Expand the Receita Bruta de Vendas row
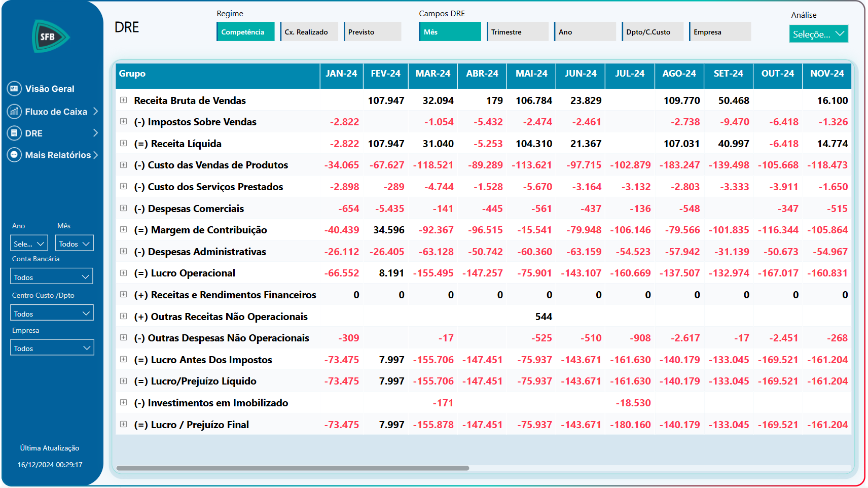The height and width of the screenshot is (488, 868). [x=123, y=100]
